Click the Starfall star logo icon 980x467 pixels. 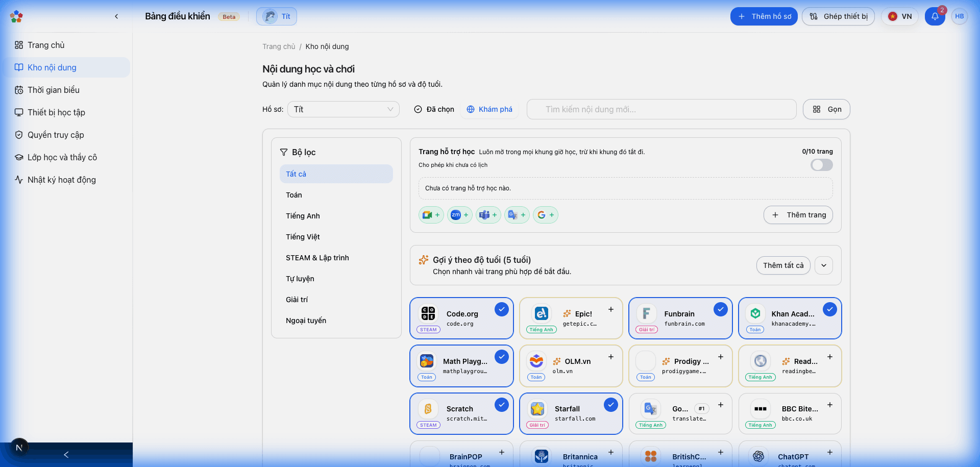coord(537,408)
